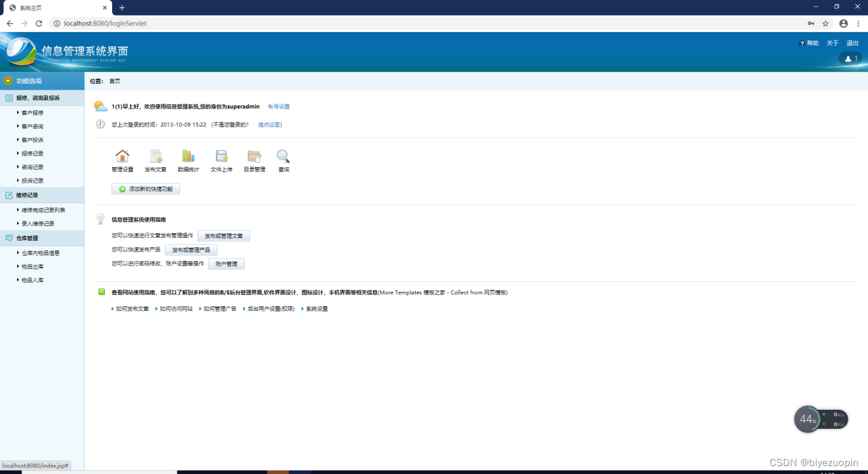Click the green icon beside 查看网站使用指南
The image size is (868, 474).
102,292
